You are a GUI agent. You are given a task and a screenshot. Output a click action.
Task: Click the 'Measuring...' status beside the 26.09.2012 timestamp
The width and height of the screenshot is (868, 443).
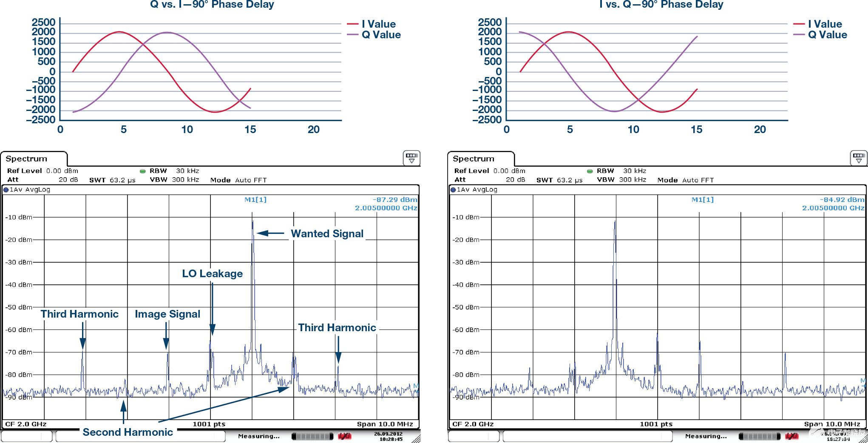pos(259,436)
